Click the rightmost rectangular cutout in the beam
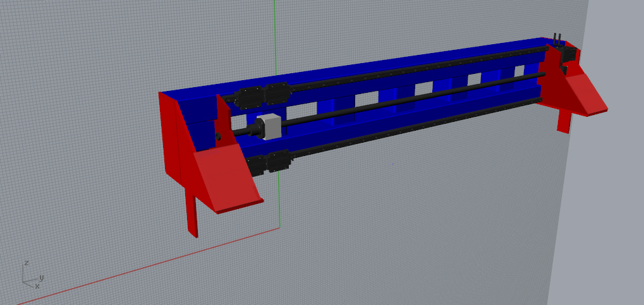The width and height of the screenshot is (644, 305). point(519,70)
